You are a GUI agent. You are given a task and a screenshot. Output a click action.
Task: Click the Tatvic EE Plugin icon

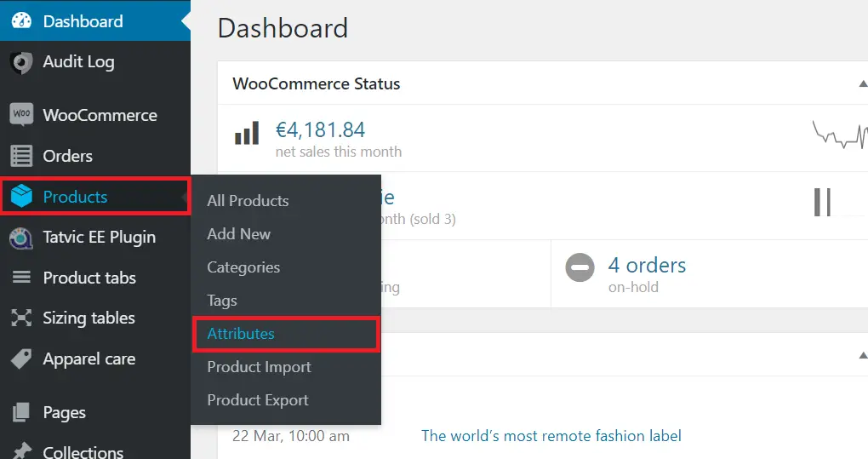click(21, 238)
